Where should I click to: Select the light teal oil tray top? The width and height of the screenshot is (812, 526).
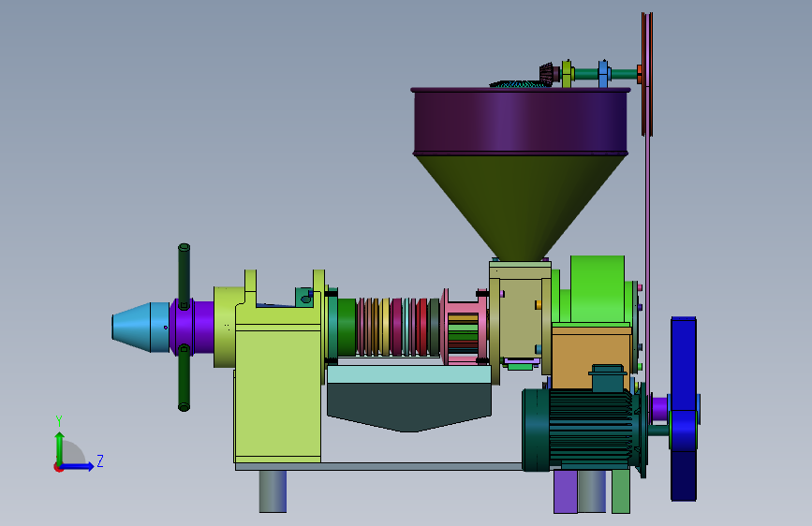[409, 374]
